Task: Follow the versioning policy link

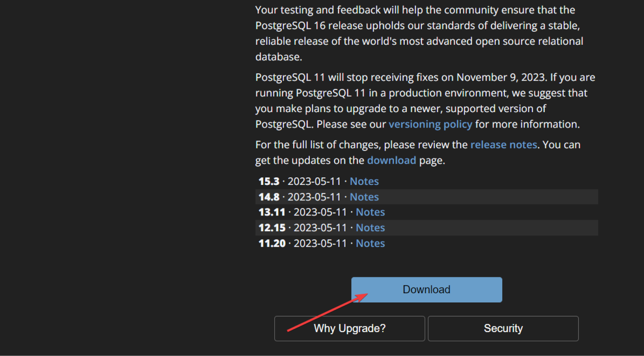Action: [x=430, y=124]
